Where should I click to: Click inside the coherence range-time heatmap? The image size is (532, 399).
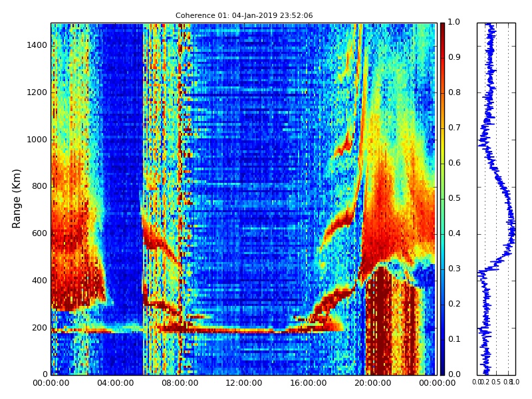pyautogui.click(x=244, y=199)
